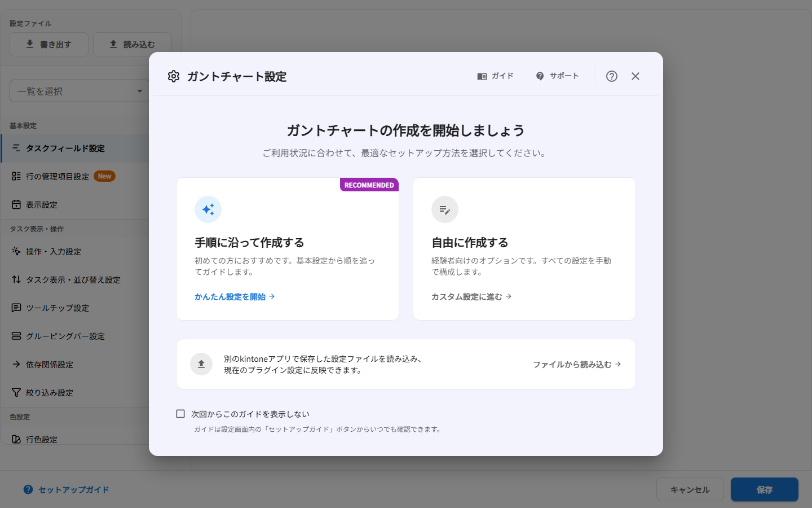Open the サポート help link
The image size is (812, 508).
(557, 76)
